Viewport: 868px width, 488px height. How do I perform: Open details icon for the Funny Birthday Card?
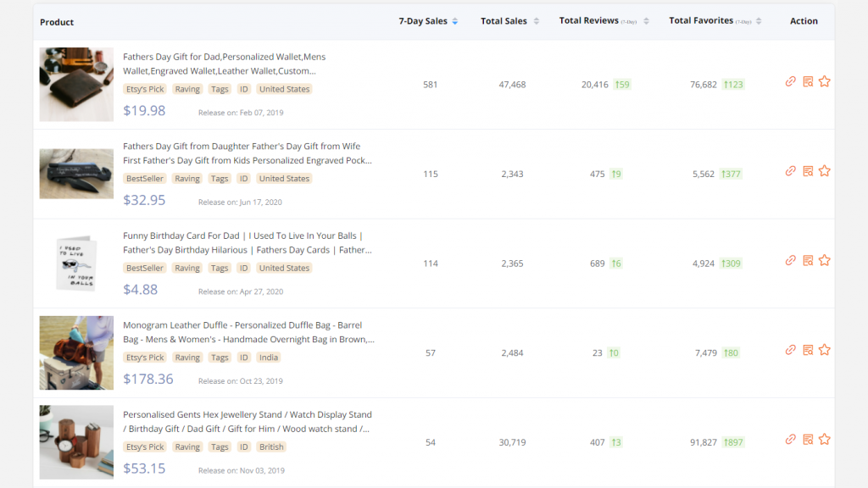[x=808, y=260]
